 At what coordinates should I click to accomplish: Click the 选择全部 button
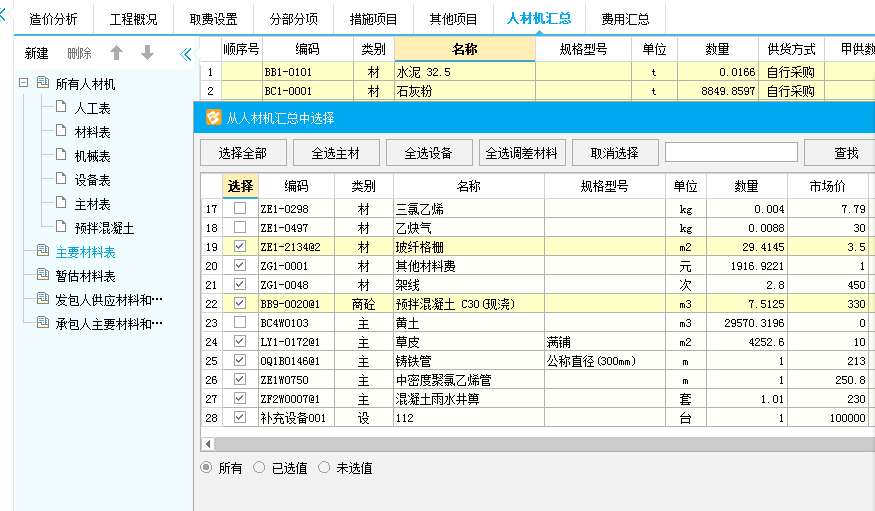coord(243,153)
